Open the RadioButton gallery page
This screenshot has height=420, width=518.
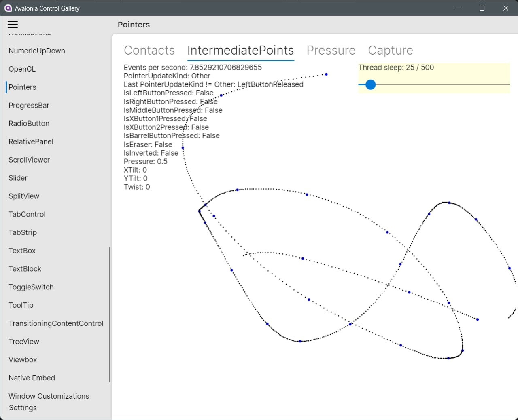pos(29,123)
